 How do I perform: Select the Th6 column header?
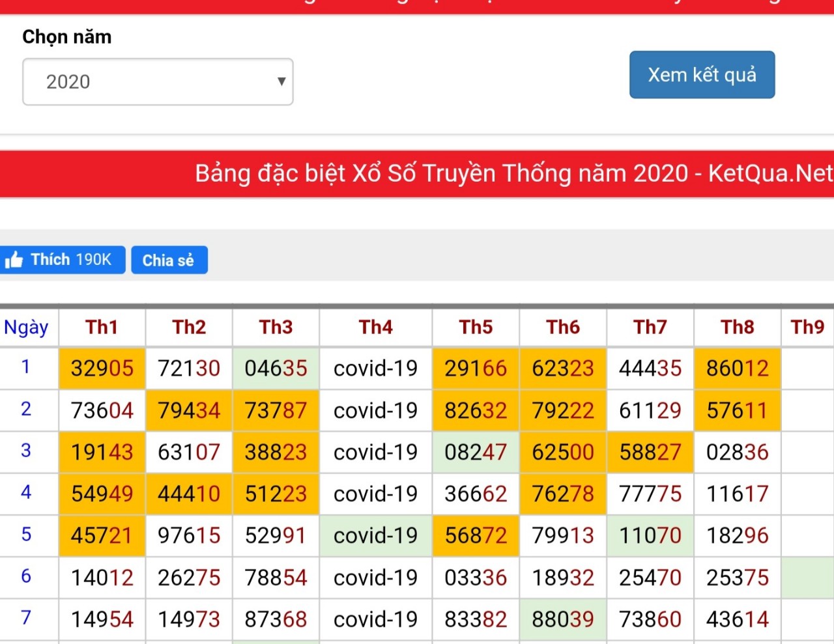[x=563, y=327]
